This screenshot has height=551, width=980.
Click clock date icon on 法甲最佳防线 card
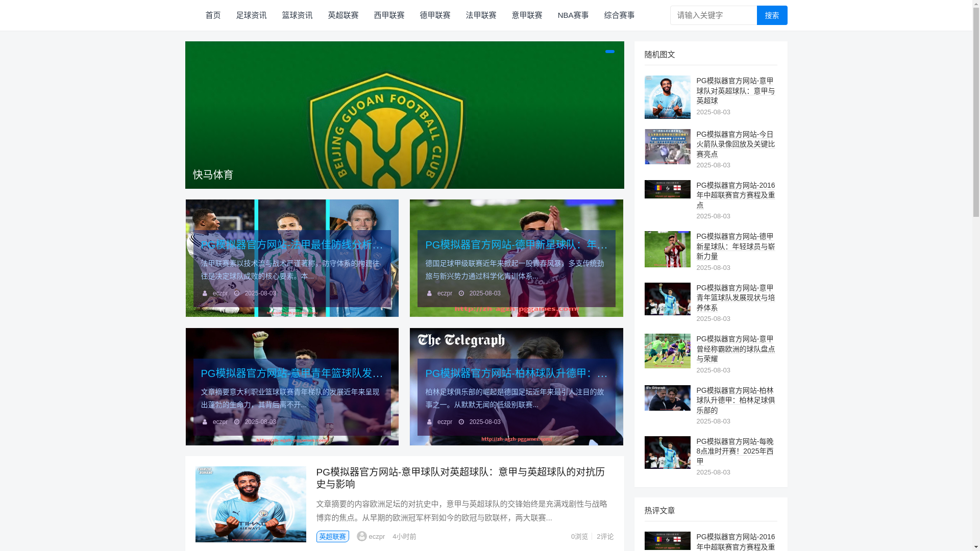237,293
